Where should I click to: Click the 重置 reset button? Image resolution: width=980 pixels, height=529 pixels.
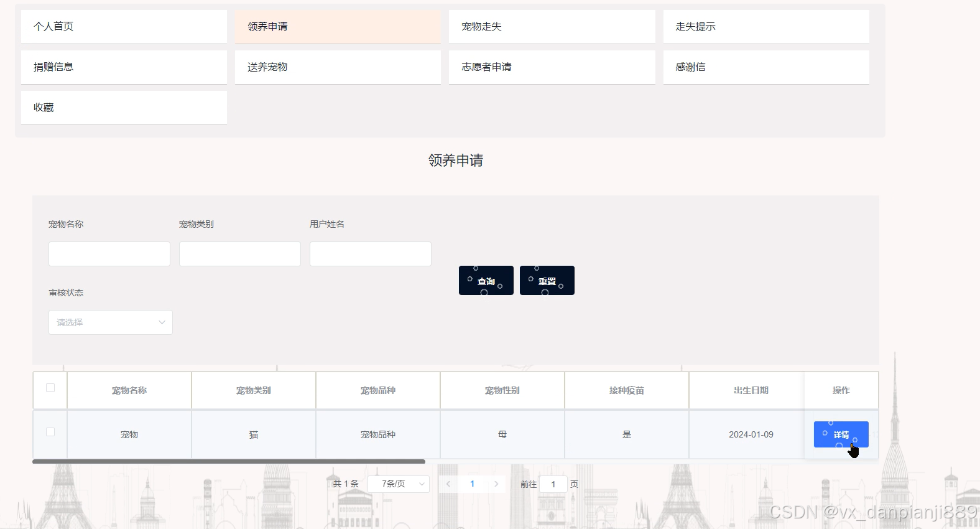tap(547, 281)
